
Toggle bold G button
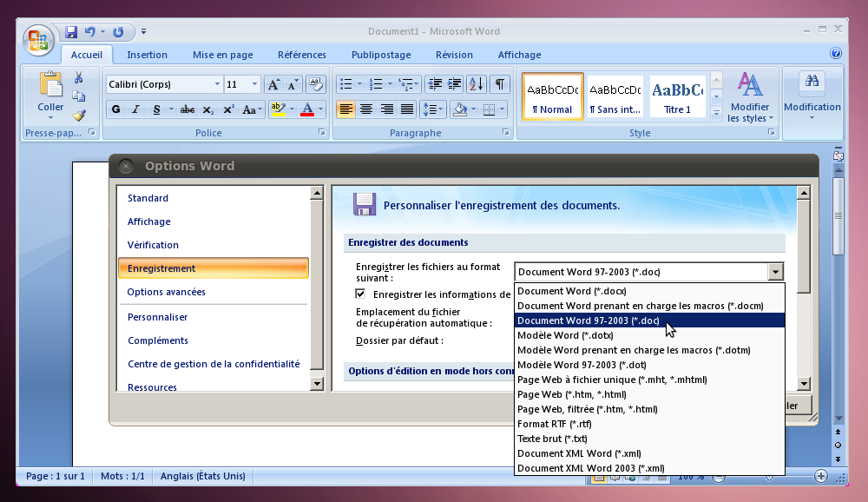115,109
